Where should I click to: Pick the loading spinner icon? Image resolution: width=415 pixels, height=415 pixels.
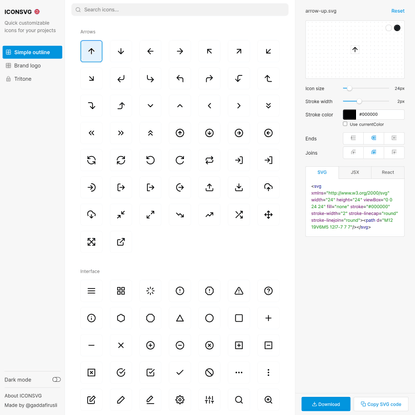150,291
